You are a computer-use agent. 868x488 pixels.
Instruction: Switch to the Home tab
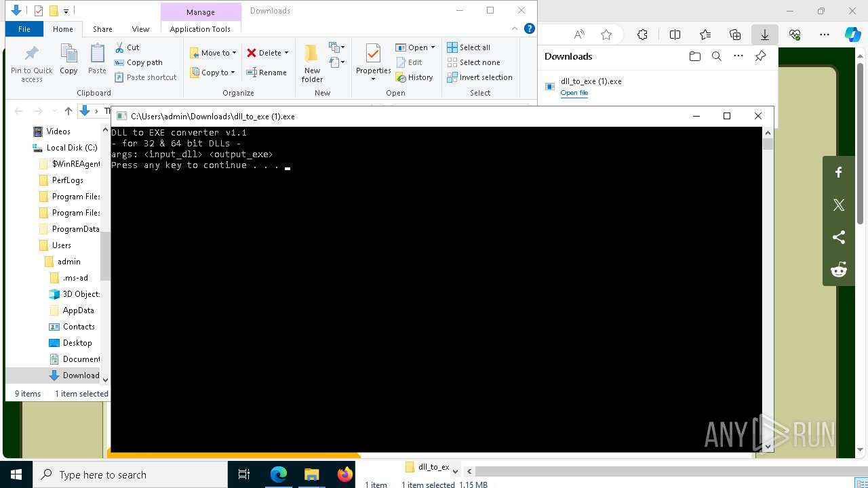click(63, 29)
